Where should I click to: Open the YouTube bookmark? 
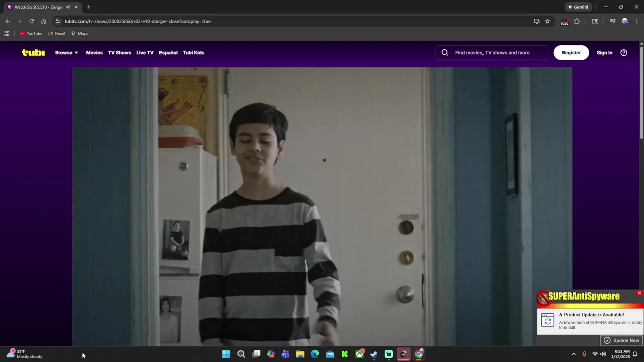[x=31, y=34]
